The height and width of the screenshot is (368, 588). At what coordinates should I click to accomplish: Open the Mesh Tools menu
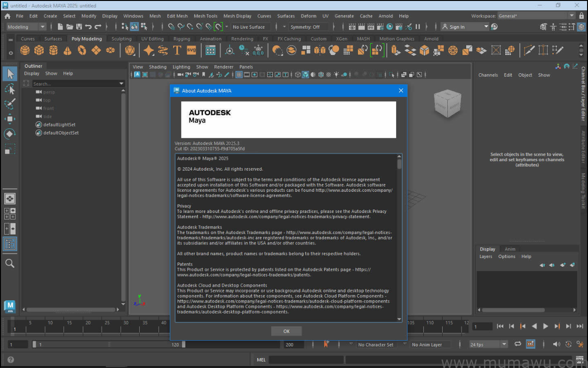[206, 16]
